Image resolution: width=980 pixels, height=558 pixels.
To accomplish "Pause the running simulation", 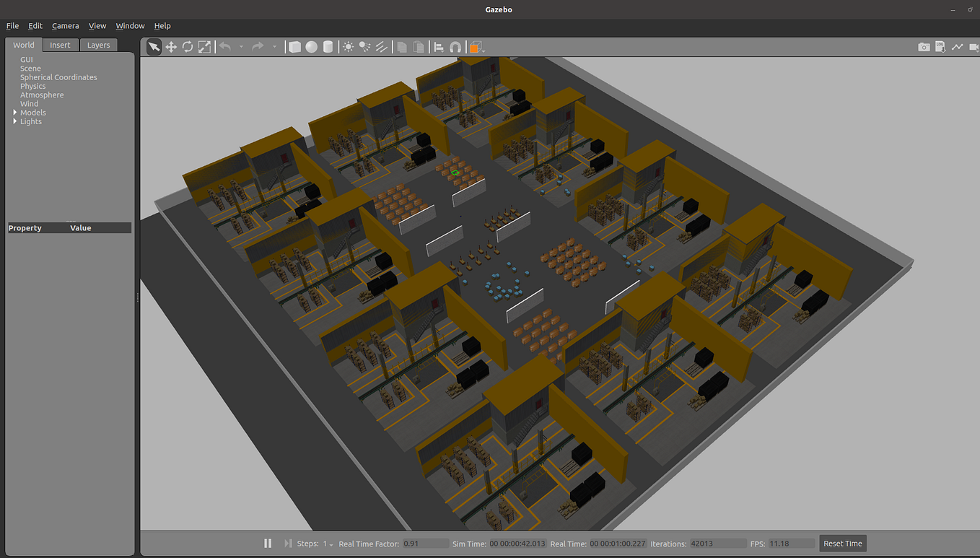I will 268,543.
